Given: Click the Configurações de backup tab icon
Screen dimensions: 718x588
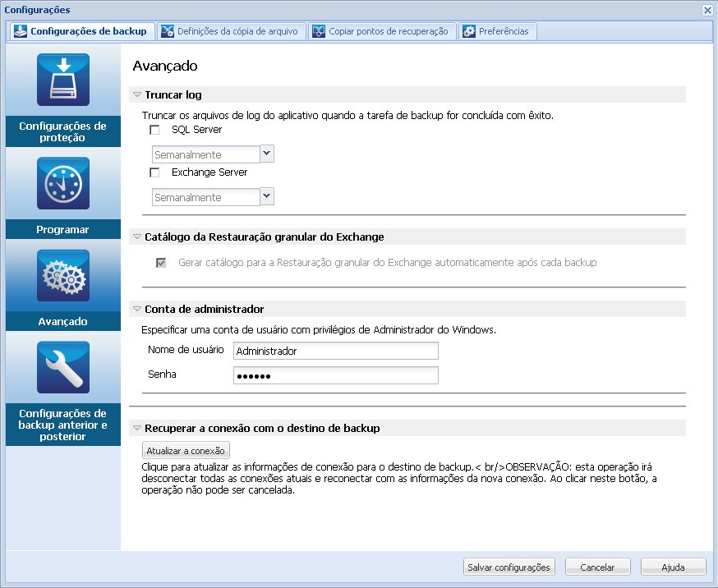Looking at the screenshot, I should click(x=21, y=31).
